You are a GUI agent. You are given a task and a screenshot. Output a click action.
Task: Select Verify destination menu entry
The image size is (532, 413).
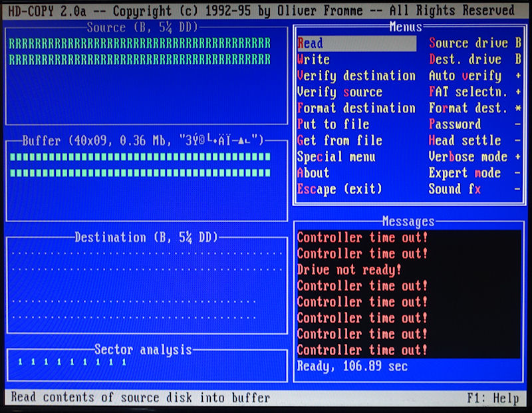(x=356, y=76)
